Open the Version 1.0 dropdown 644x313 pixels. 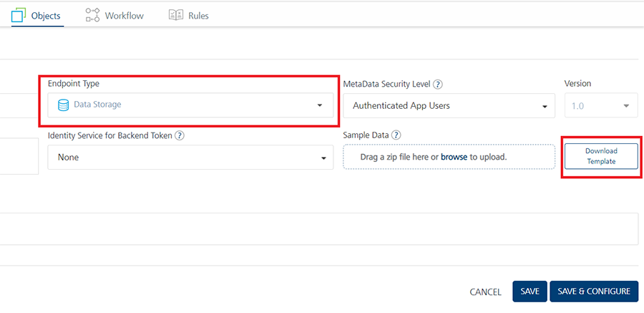point(600,106)
